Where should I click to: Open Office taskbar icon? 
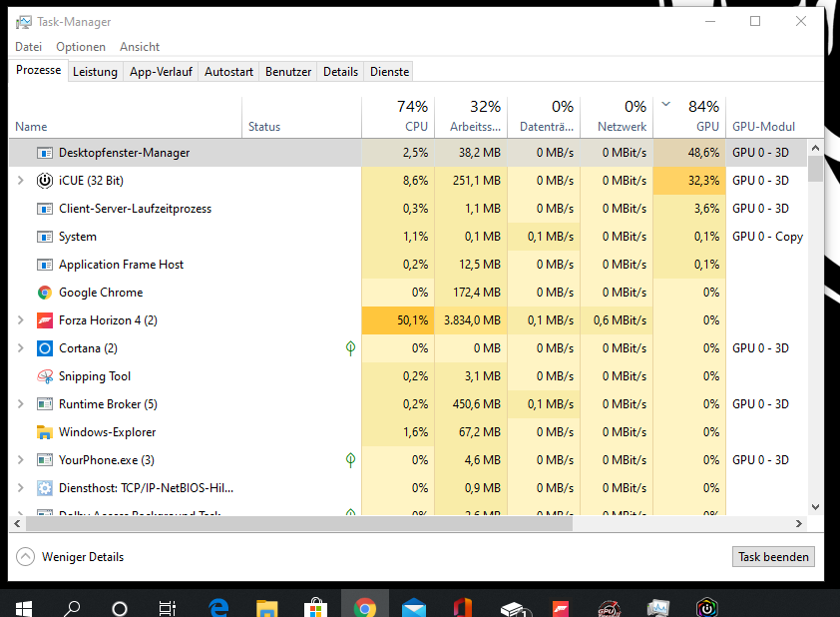[x=462, y=608]
